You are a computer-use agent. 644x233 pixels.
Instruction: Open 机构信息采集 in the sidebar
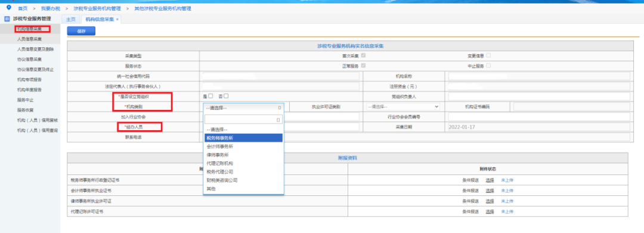29,29
